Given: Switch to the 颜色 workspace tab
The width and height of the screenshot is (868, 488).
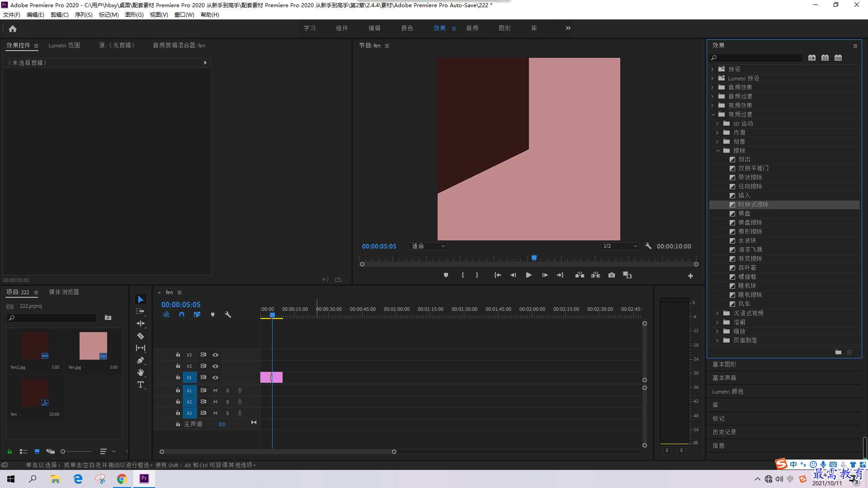Looking at the screenshot, I should tap(407, 28).
